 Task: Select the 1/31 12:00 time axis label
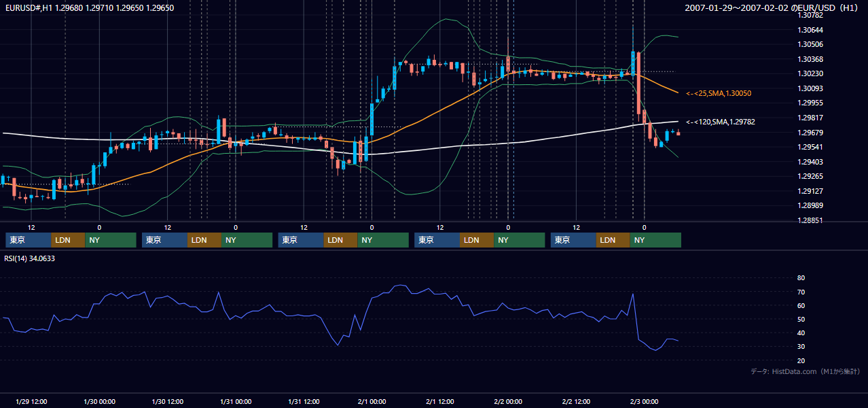(304, 402)
